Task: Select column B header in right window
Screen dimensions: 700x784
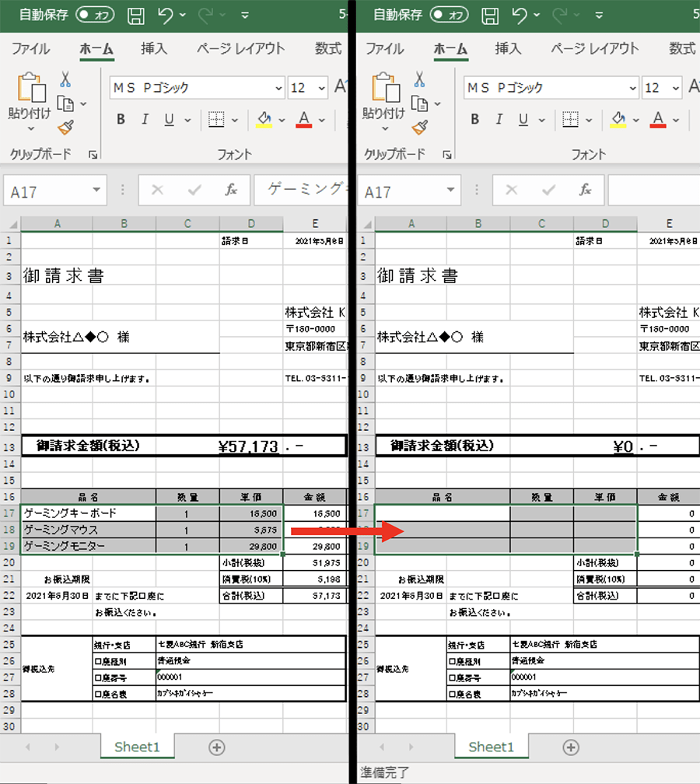Action: pyautogui.click(x=478, y=224)
